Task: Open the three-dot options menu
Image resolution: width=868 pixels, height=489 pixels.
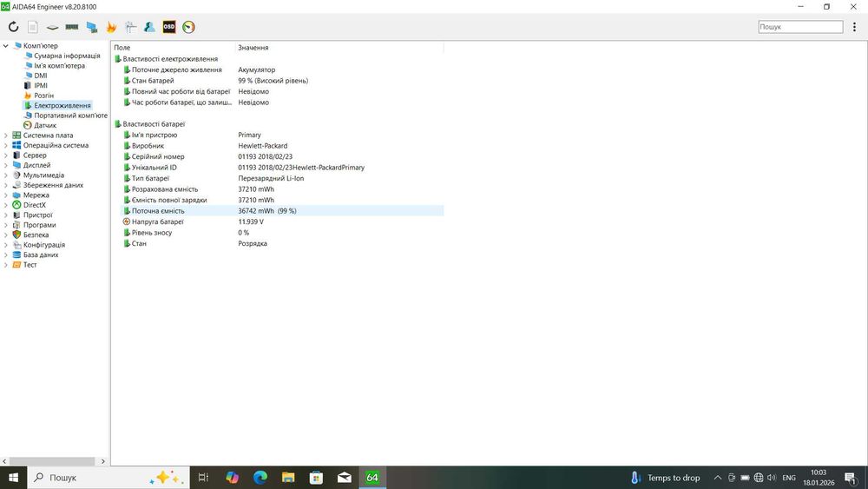Action: pos(854,27)
